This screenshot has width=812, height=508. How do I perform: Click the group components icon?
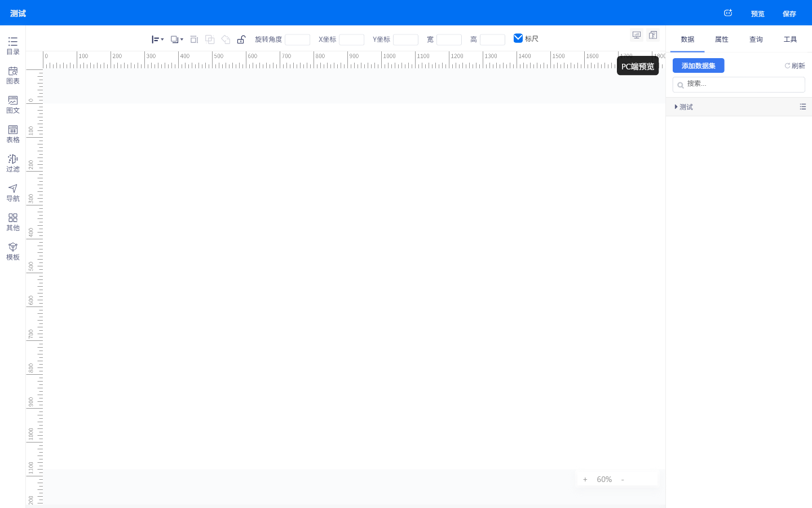coord(210,40)
